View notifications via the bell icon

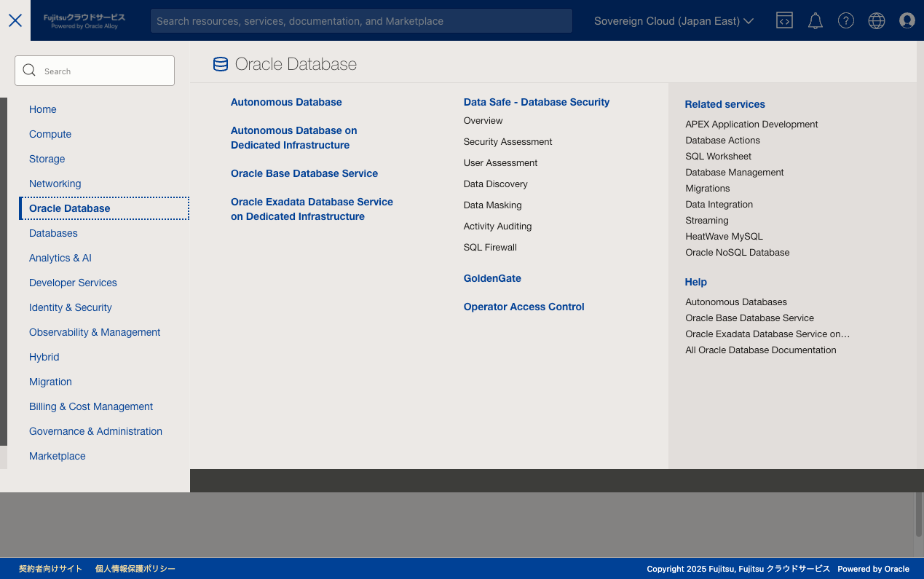point(815,20)
